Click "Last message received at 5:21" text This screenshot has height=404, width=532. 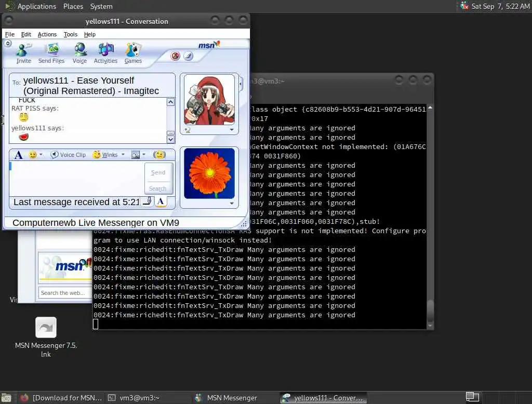76,202
